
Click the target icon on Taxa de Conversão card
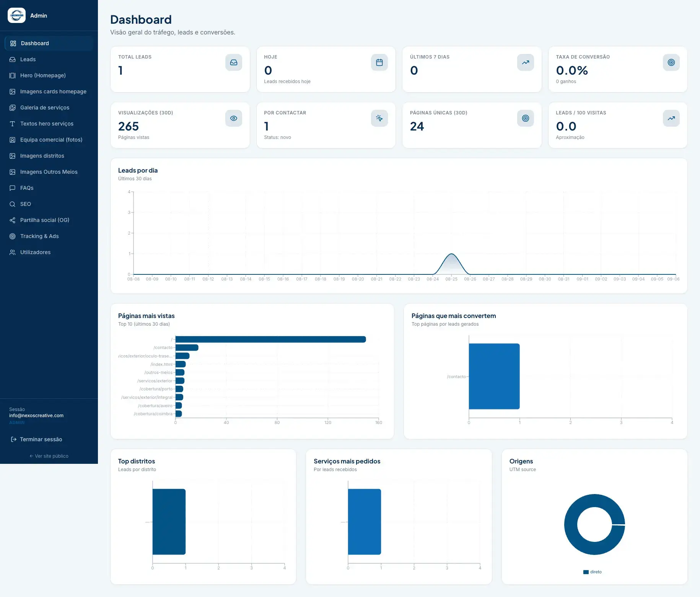point(671,62)
